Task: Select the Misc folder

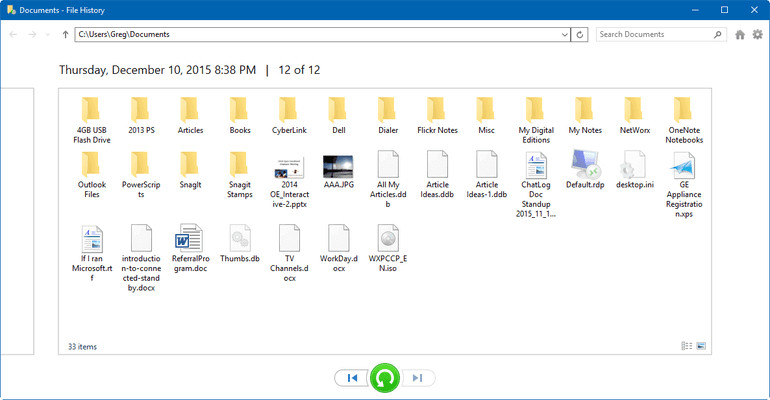Action: 486,115
